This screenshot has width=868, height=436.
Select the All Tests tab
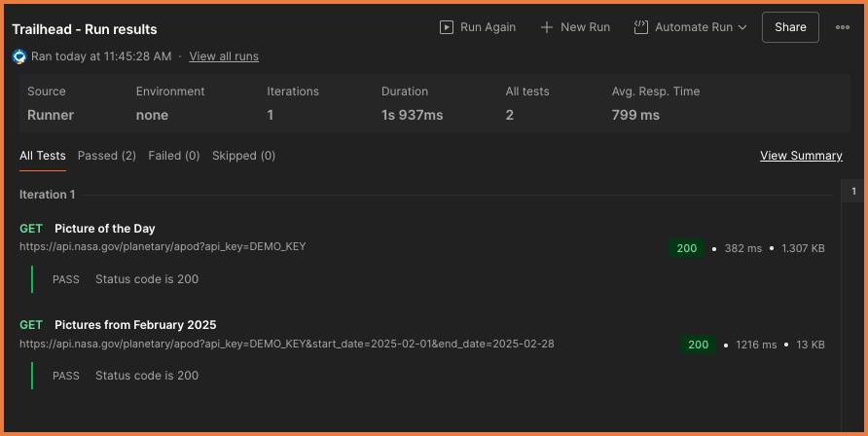pyautogui.click(x=43, y=156)
